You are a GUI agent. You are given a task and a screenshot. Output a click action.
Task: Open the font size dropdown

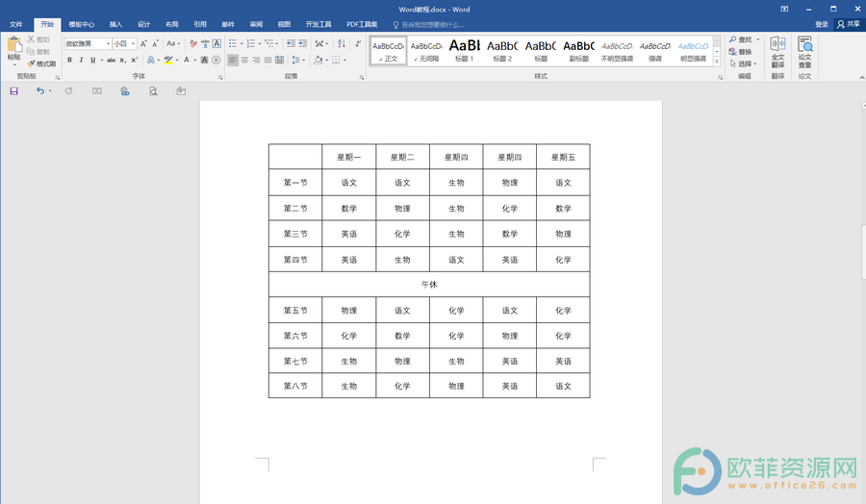(x=133, y=43)
